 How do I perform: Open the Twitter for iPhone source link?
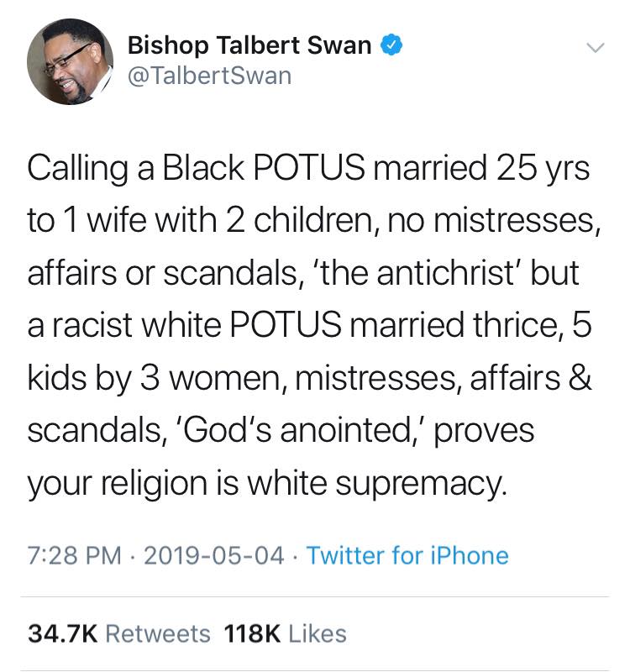407,555
